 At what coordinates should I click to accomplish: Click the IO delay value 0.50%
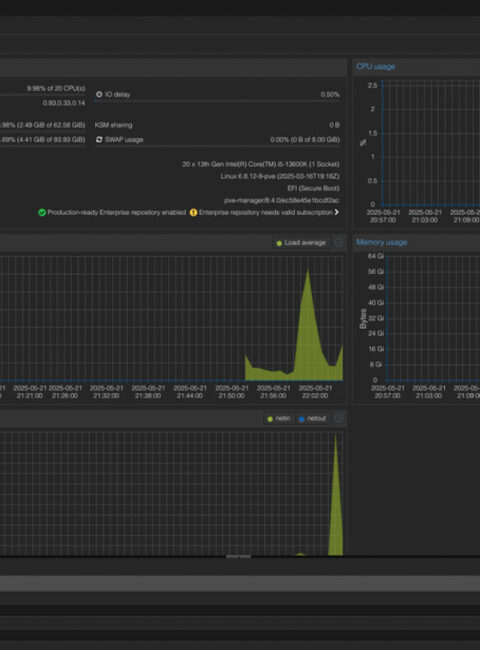point(330,95)
